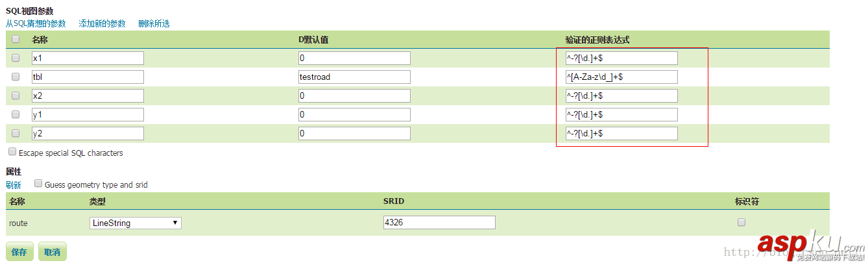868x265 pixels.
Task: Enable Guess geometry type and srid
Action: [x=38, y=184]
